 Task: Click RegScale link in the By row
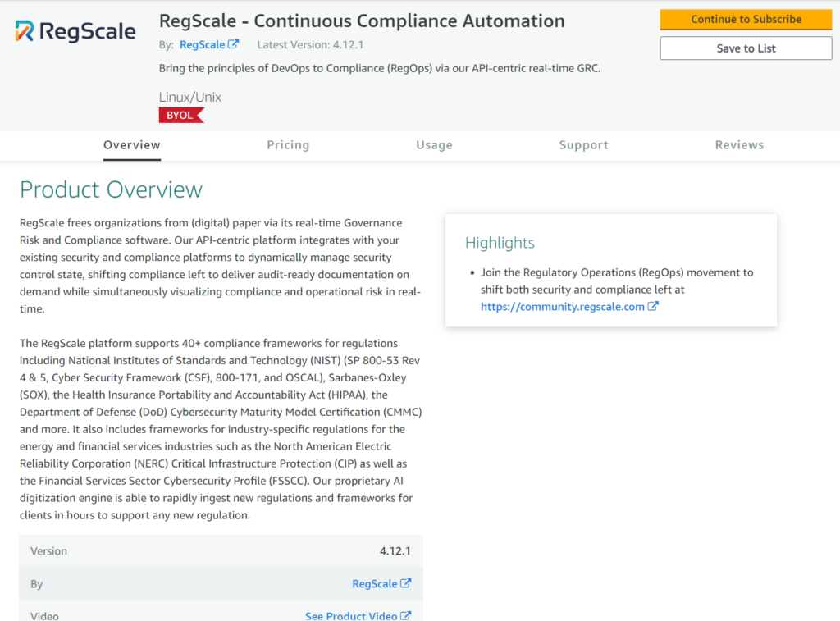[x=374, y=583]
